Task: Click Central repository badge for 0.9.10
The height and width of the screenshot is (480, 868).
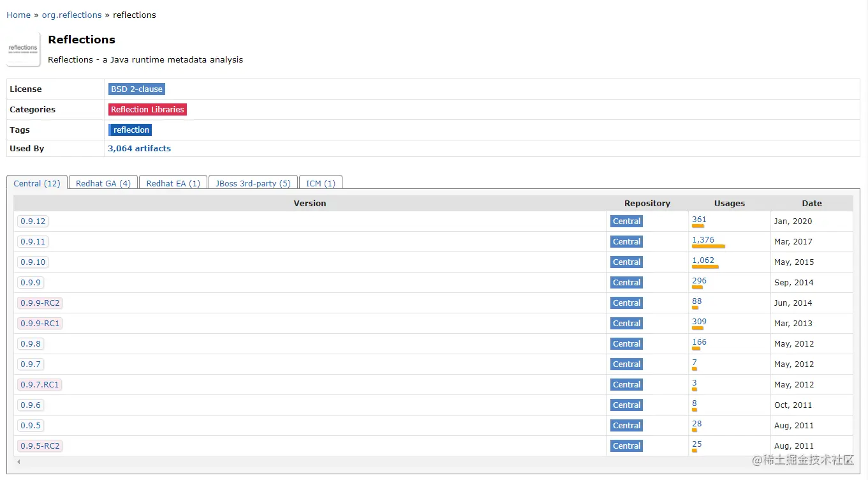Action: 626,262
